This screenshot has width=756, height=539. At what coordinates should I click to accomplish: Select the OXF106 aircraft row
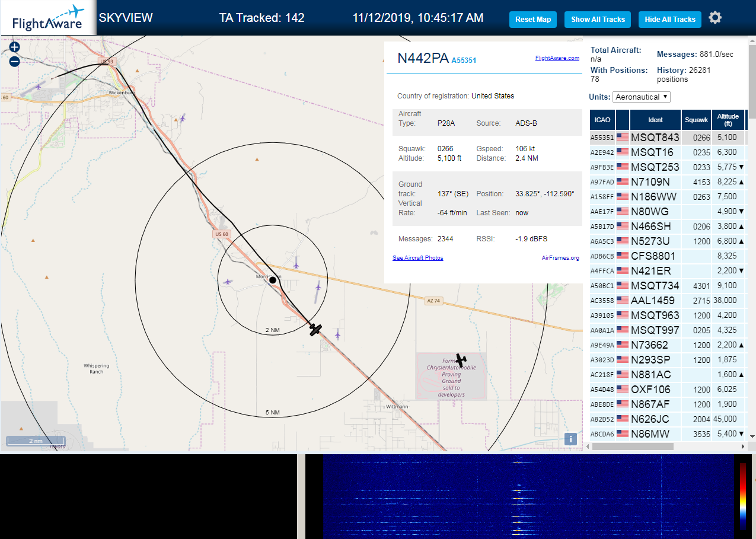click(x=667, y=390)
